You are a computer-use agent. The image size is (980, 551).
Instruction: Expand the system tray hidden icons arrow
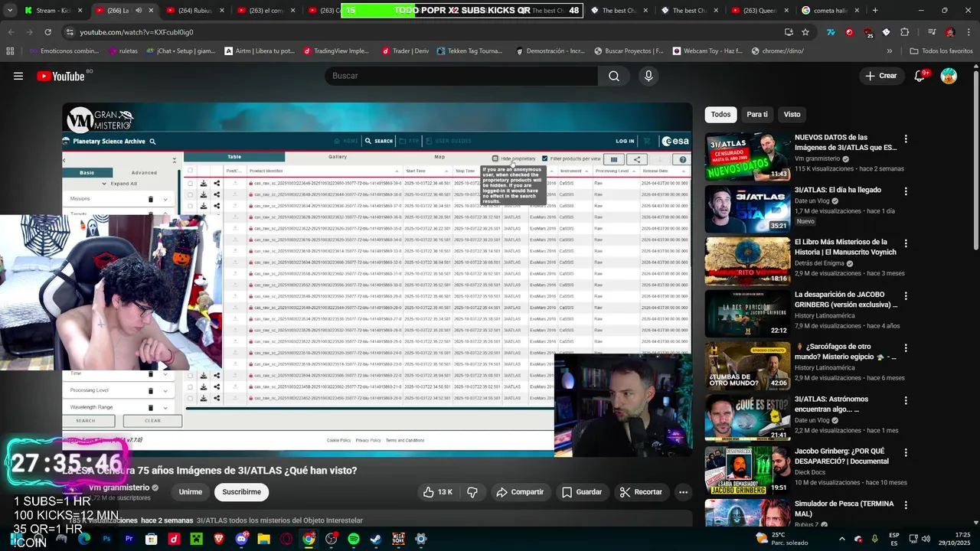841,539
